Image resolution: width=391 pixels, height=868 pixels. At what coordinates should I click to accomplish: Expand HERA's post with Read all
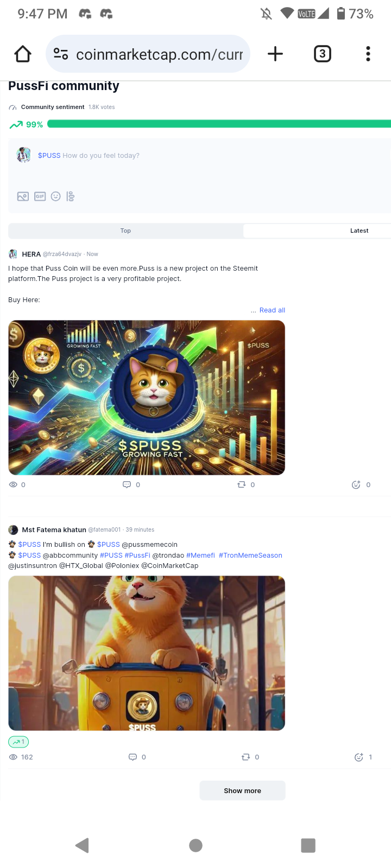(272, 310)
